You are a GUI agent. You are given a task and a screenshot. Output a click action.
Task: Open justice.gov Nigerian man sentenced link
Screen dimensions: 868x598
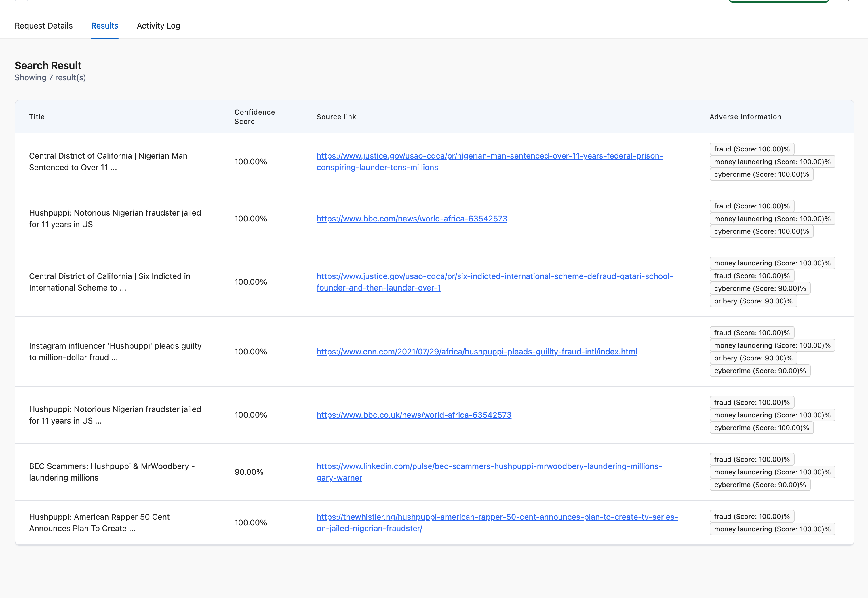tap(490, 156)
